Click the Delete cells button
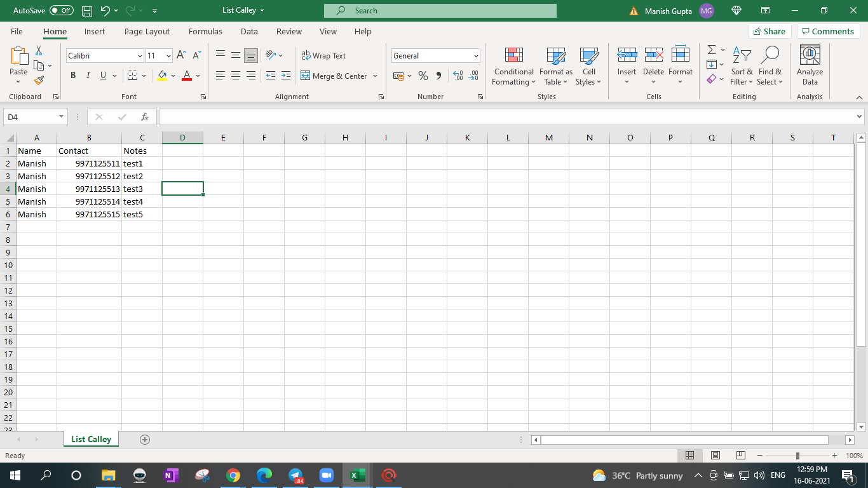This screenshot has height=488, width=868. (x=653, y=65)
